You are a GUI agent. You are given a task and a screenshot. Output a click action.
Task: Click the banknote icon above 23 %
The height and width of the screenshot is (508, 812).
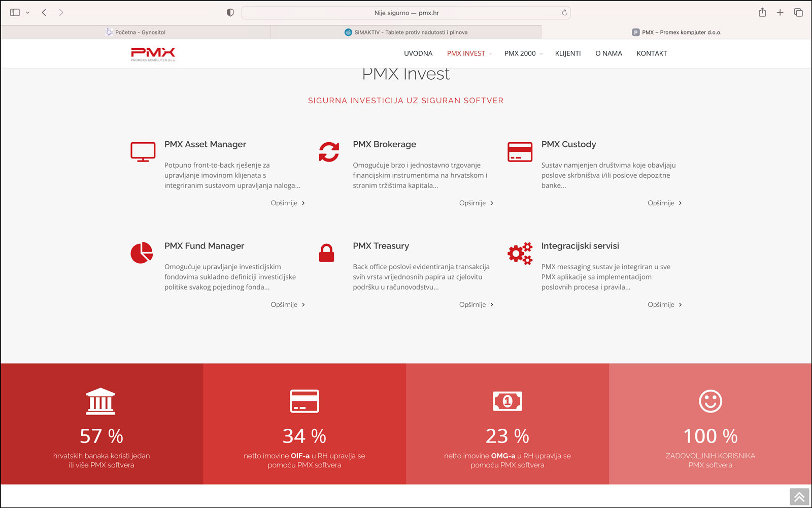point(507,401)
